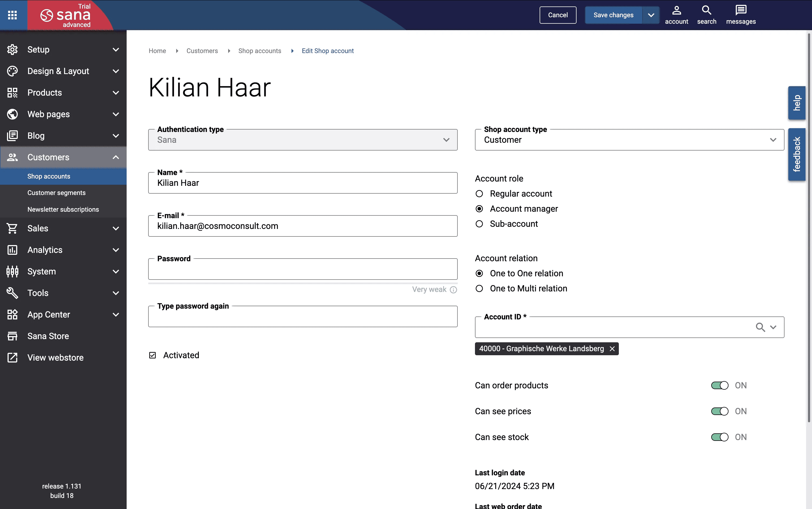Click the E-mail input field

[303, 226]
